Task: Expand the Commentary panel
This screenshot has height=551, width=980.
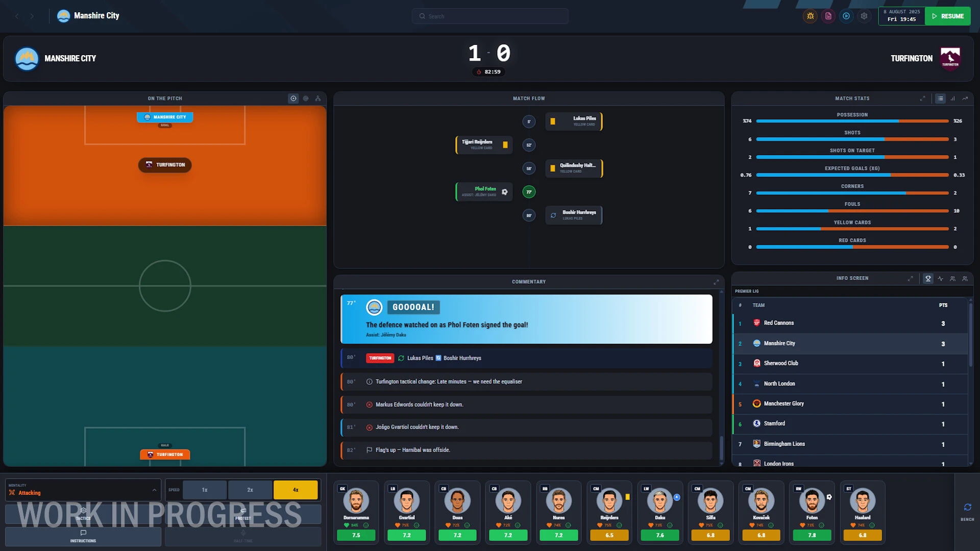Action: 716,282
